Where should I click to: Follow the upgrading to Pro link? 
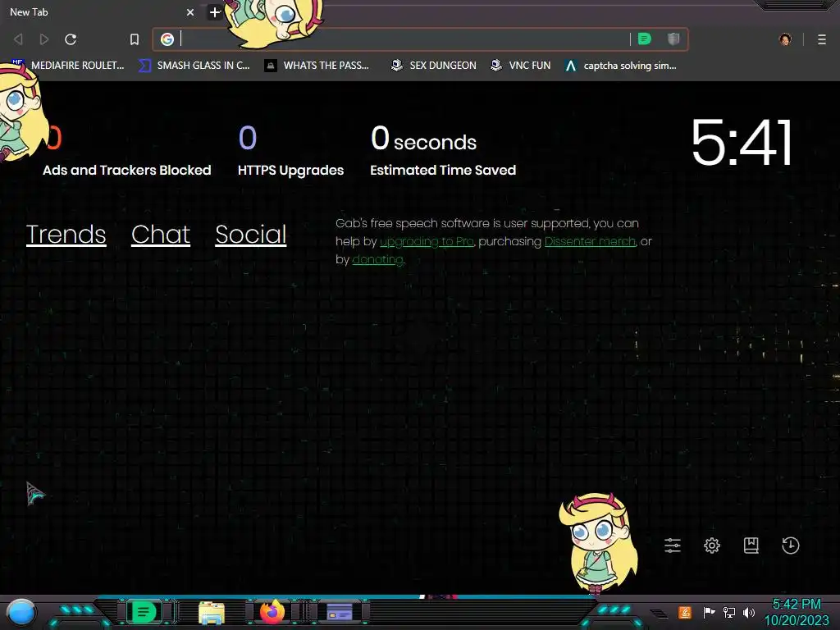427,242
